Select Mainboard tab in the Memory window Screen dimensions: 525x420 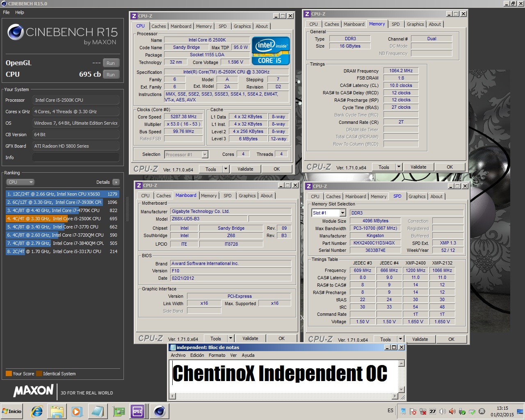point(354,24)
